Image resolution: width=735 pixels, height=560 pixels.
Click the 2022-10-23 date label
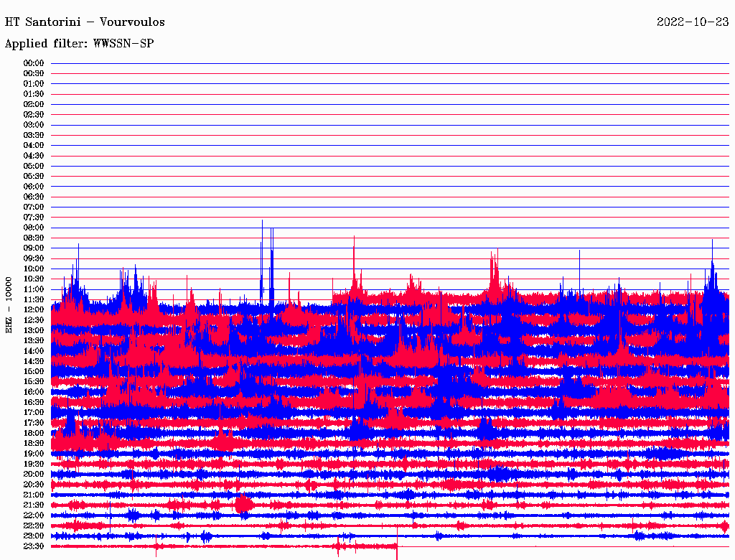(x=693, y=22)
